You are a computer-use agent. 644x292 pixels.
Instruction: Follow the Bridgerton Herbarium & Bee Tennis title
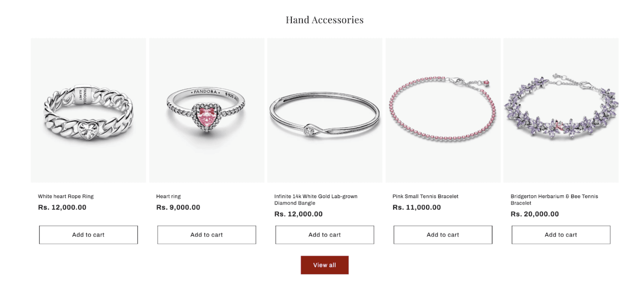point(554,200)
